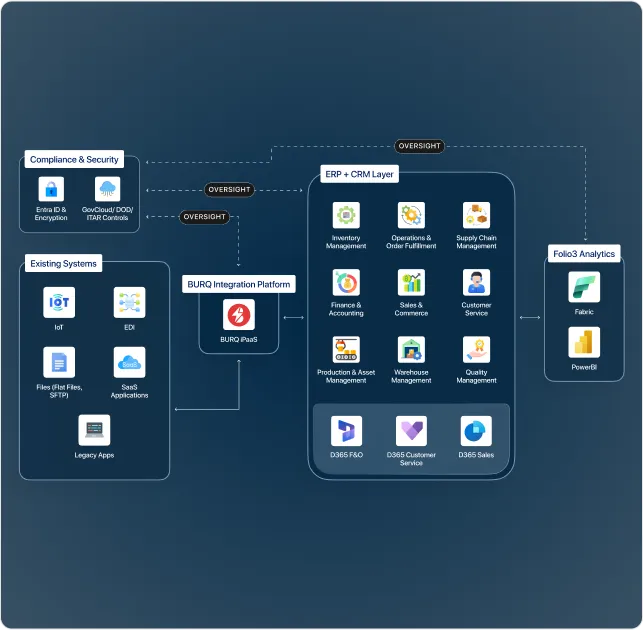Select the Compliance & Security label
The width and height of the screenshot is (643, 630).
pyautogui.click(x=74, y=159)
